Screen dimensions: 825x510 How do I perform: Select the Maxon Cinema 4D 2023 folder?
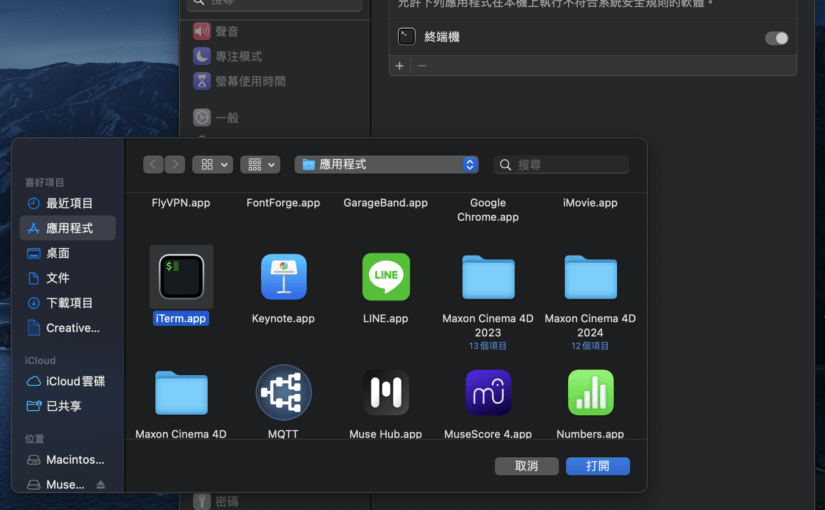click(488, 277)
